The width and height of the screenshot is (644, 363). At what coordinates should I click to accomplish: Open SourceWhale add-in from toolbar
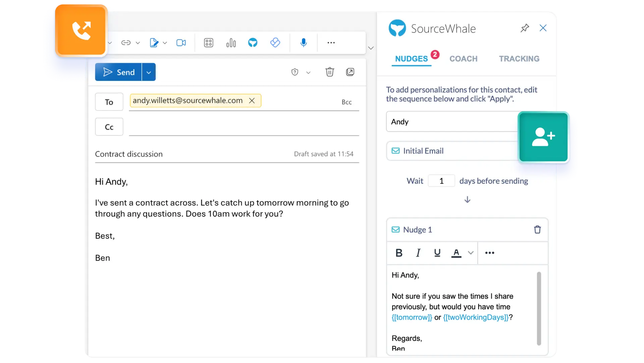pos(253,43)
